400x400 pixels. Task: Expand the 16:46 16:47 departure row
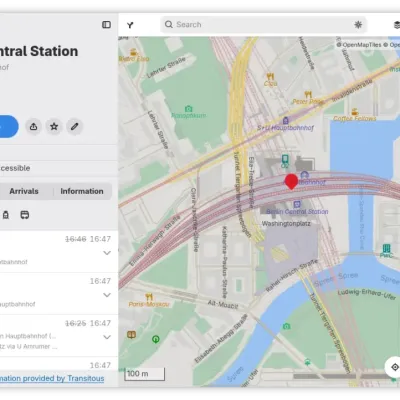click(x=107, y=253)
